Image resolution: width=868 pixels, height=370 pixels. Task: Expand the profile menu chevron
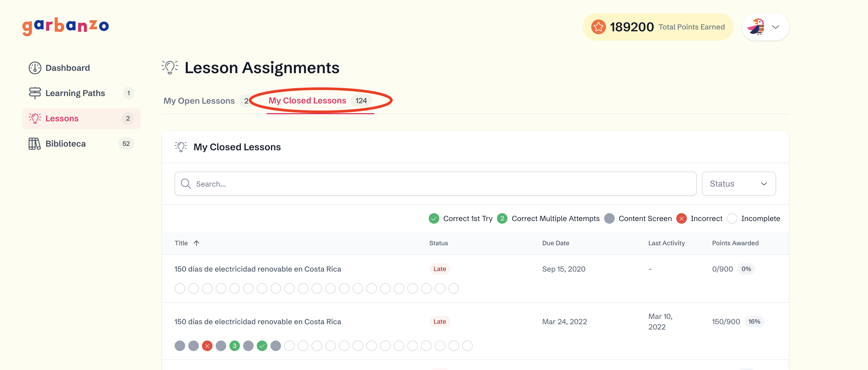(775, 27)
